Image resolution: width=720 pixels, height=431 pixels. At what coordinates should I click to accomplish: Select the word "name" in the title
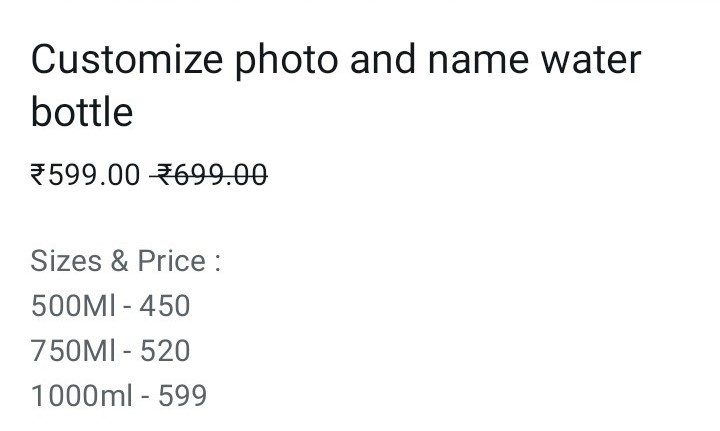coord(478,63)
